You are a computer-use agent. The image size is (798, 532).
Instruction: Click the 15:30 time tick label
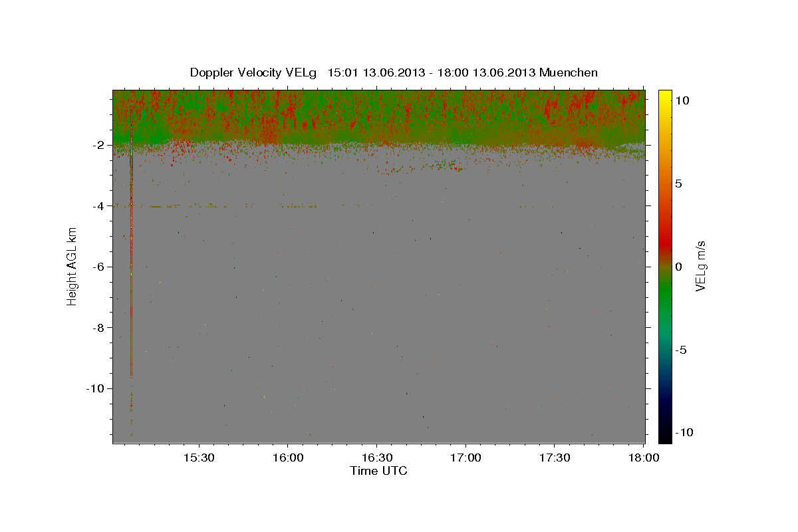tap(199, 458)
